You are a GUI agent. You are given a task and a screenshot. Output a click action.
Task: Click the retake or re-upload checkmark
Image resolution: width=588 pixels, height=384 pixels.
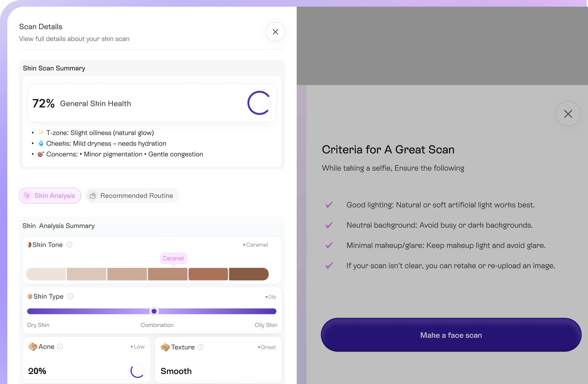[x=329, y=265]
